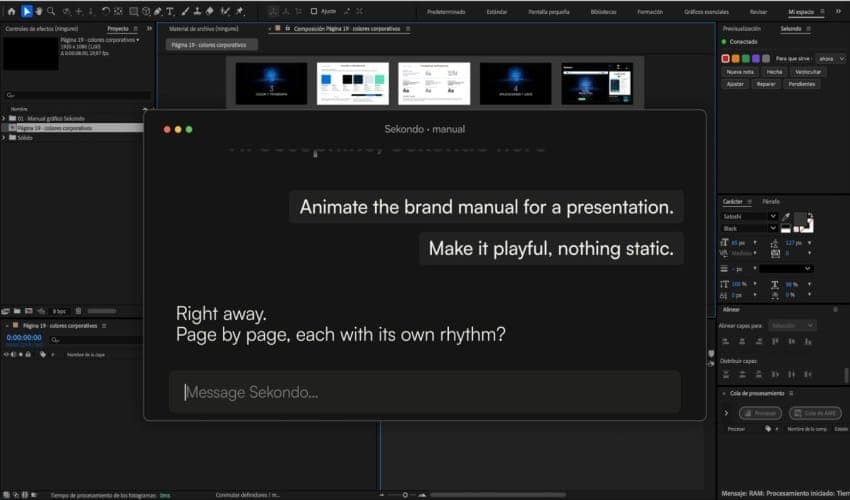Switch to the Estándar workspace
The width and height of the screenshot is (850, 500).
pyautogui.click(x=497, y=12)
